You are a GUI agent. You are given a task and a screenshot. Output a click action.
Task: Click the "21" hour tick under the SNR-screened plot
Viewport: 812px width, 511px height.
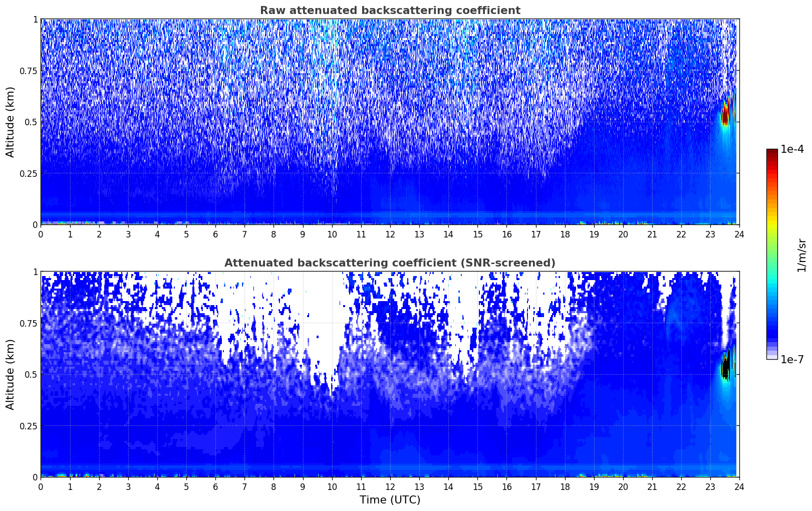652,486
